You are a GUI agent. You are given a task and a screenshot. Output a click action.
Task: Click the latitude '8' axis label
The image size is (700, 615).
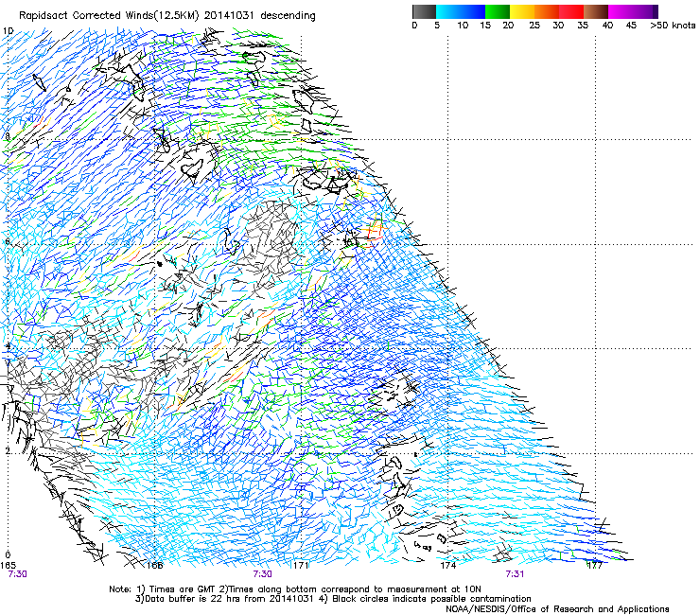coord(8,136)
